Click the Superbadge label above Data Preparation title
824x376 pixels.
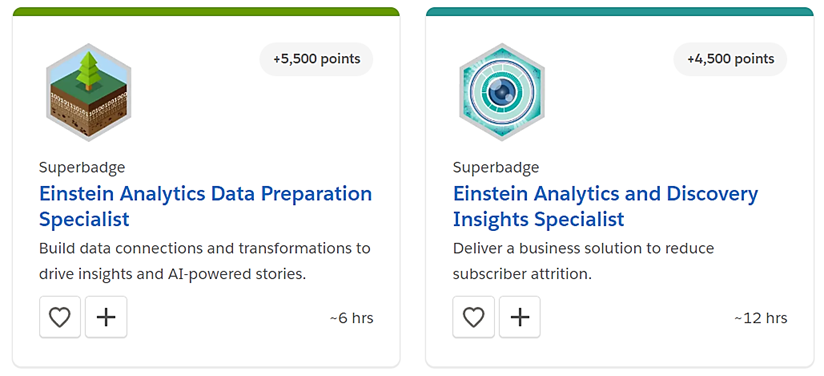pyautogui.click(x=82, y=168)
